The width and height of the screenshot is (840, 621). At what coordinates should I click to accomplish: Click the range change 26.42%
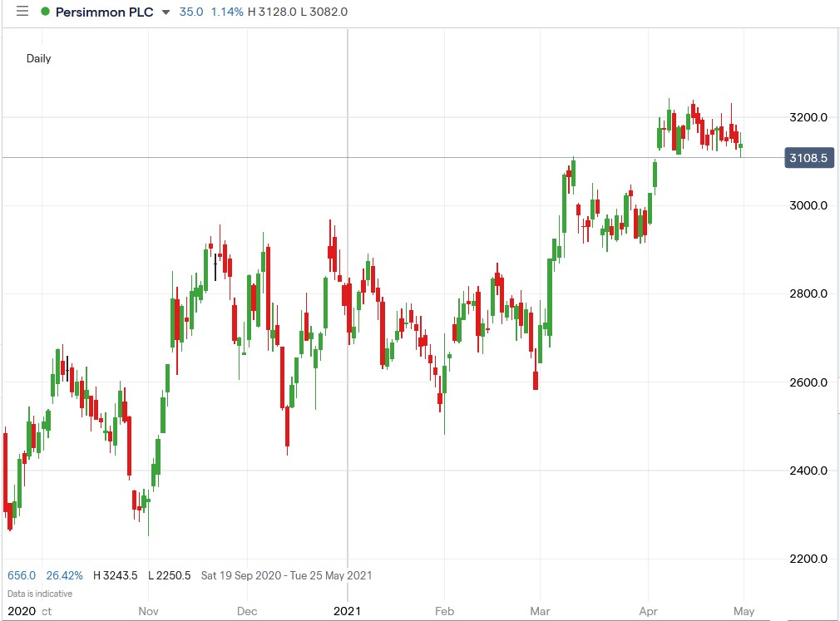[x=67, y=574]
